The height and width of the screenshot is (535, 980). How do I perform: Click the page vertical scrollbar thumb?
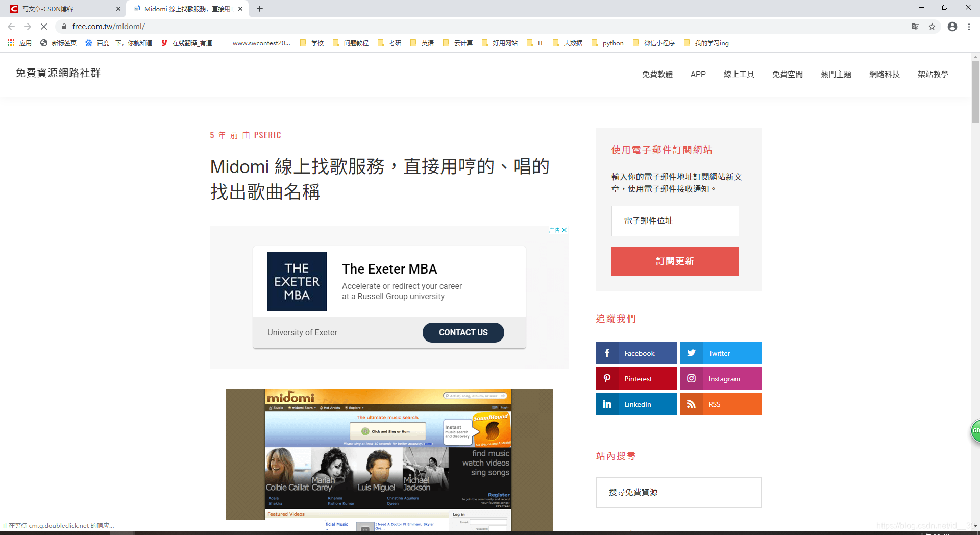tap(975, 92)
